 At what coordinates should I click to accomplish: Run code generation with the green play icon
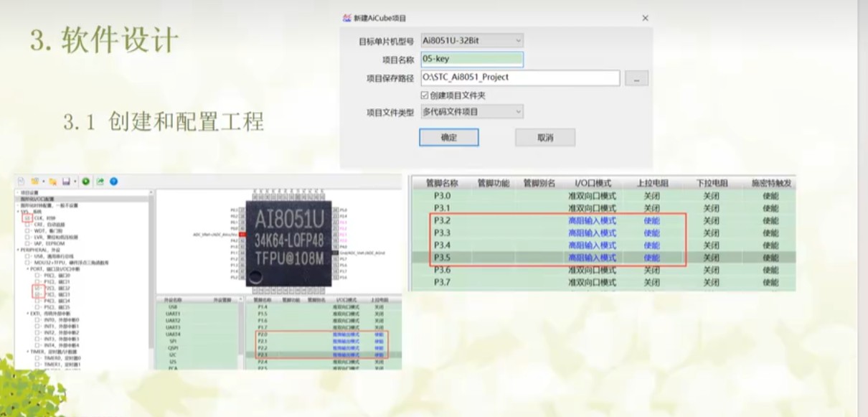[x=85, y=181]
